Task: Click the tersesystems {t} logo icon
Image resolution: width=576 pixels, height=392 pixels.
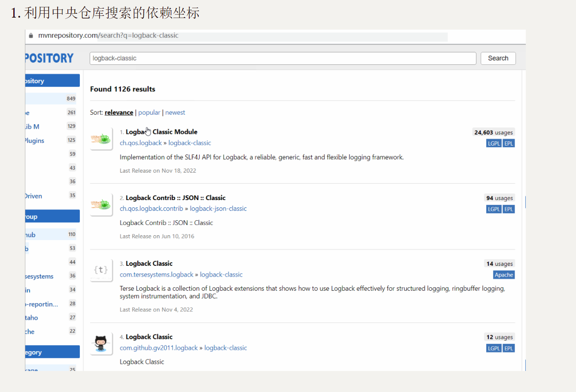Action: point(101,270)
